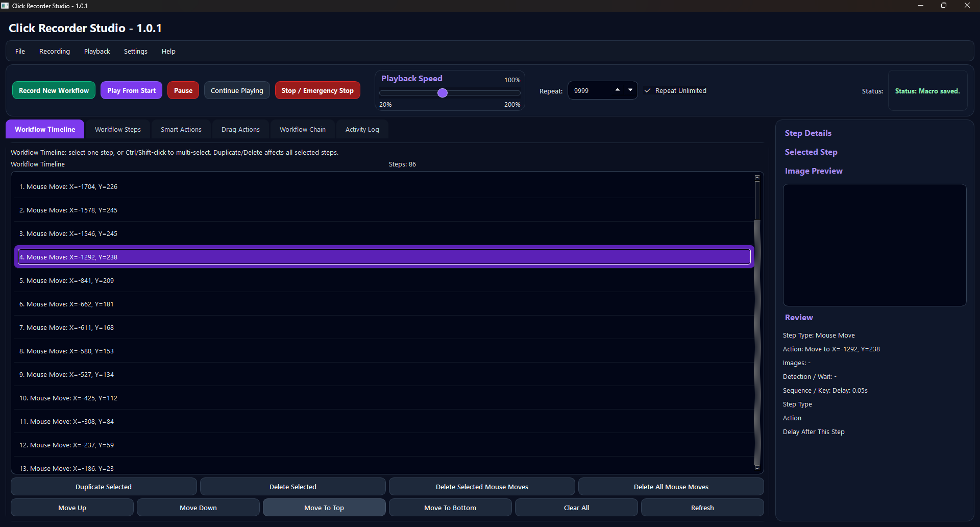Click Delete All Mouse Moves button
Screen dimensions: 980x527
(x=671, y=487)
